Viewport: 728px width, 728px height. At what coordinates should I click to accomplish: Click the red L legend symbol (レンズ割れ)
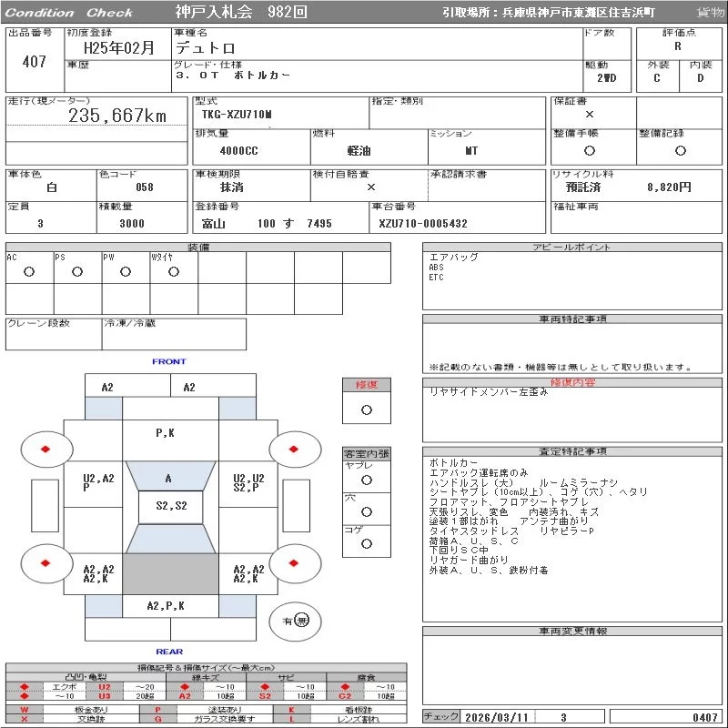point(292,719)
